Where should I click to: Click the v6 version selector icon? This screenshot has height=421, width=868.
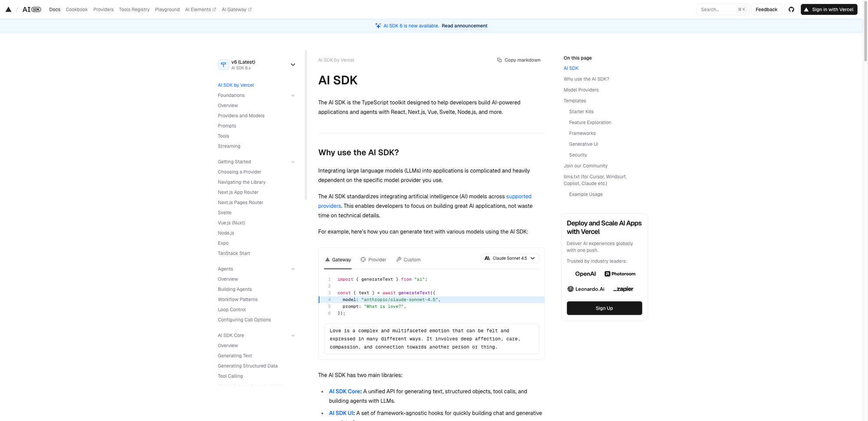(x=223, y=65)
